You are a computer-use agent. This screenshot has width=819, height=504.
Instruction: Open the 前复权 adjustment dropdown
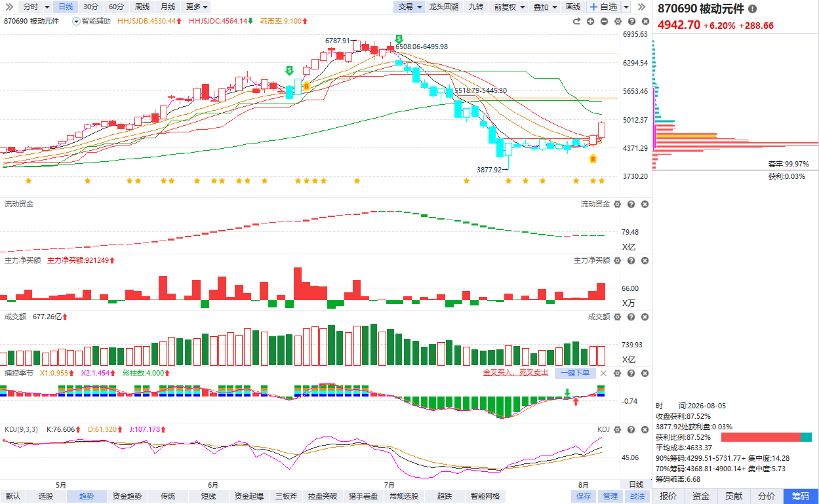pos(509,7)
